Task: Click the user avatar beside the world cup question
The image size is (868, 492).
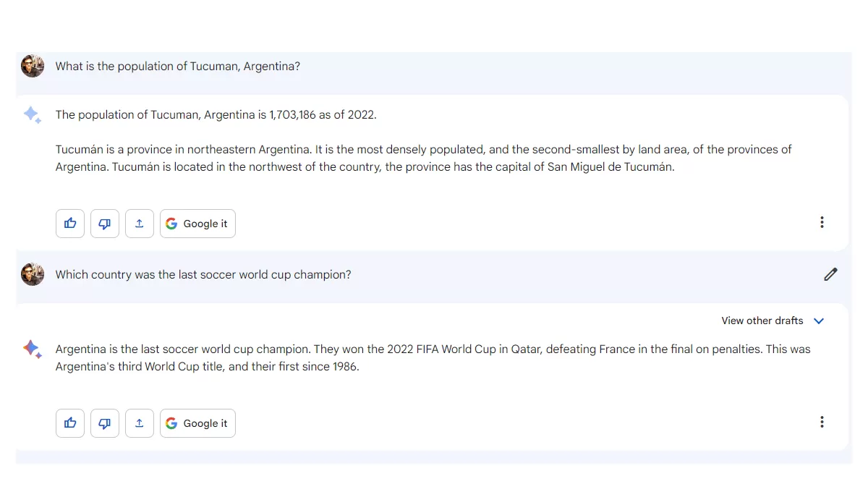Action: pyautogui.click(x=33, y=274)
